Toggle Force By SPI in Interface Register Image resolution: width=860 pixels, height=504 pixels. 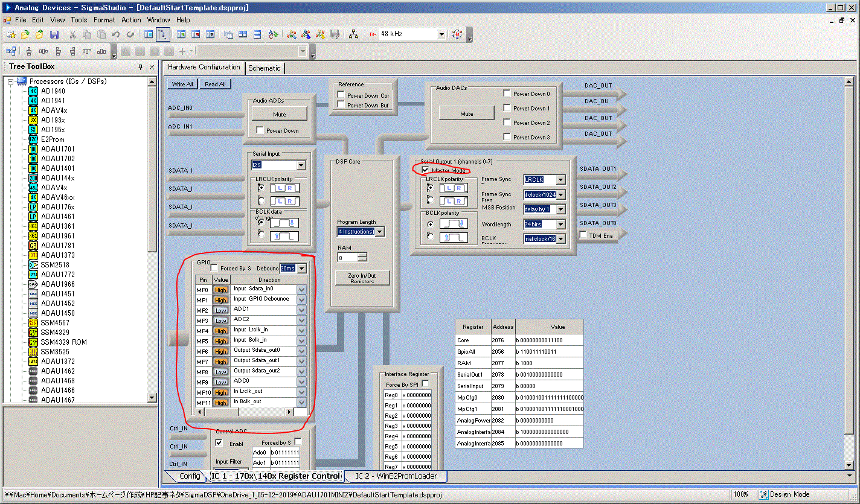(x=425, y=384)
